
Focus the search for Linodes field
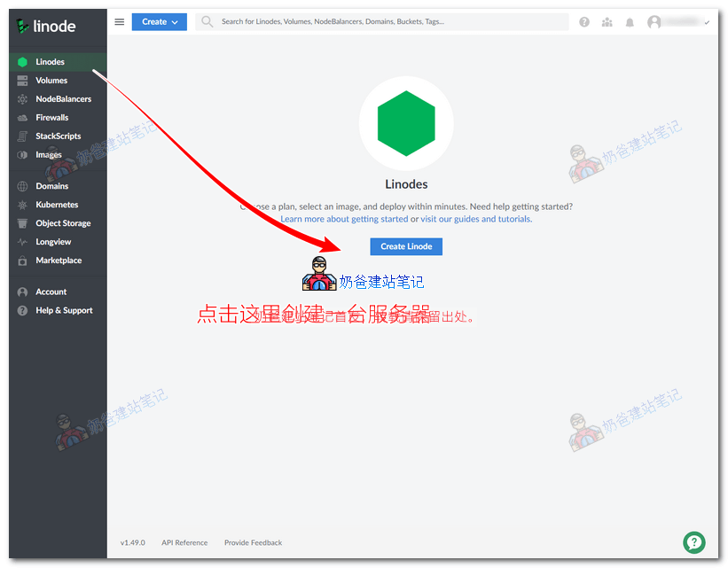[382, 22]
